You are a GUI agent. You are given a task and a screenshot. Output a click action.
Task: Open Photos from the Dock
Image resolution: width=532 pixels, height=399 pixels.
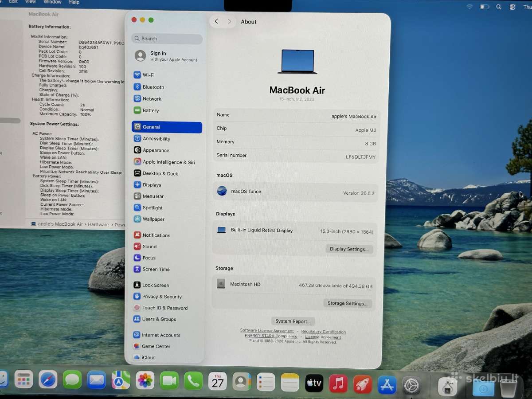pos(145,380)
